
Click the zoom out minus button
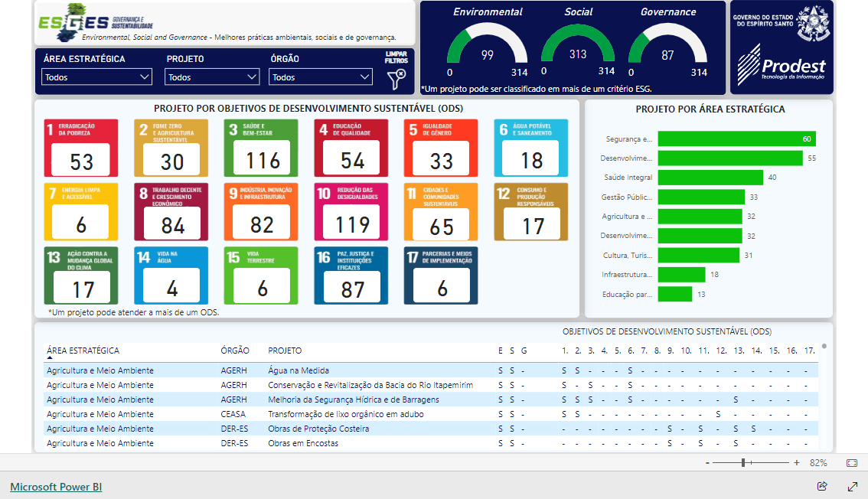[707, 463]
